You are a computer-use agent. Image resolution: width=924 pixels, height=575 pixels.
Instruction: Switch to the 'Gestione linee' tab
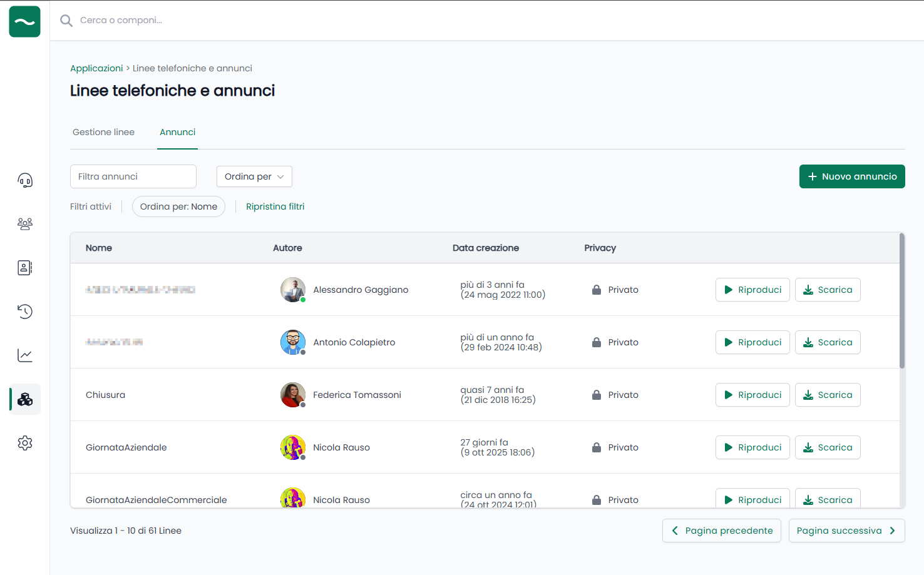click(x=103, y=132)
